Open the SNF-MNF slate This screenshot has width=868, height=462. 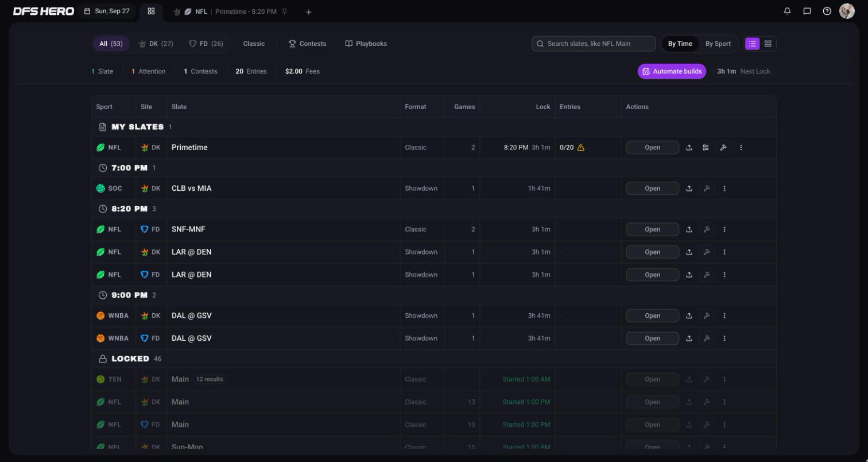(652, 229)
